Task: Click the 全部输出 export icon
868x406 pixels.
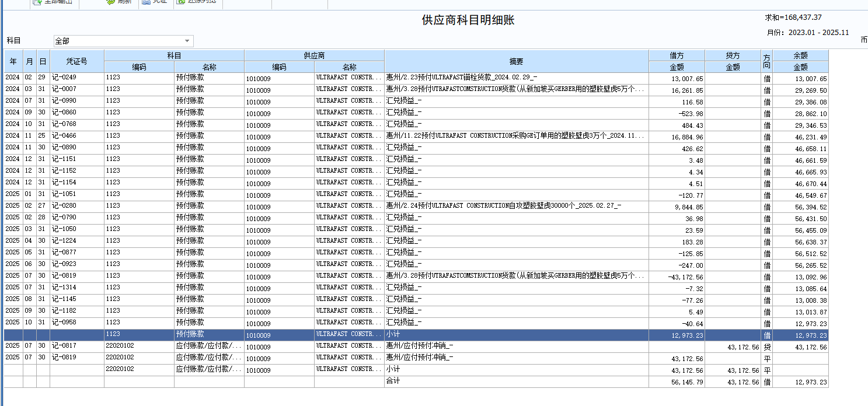Action: [x=37, y=2]
